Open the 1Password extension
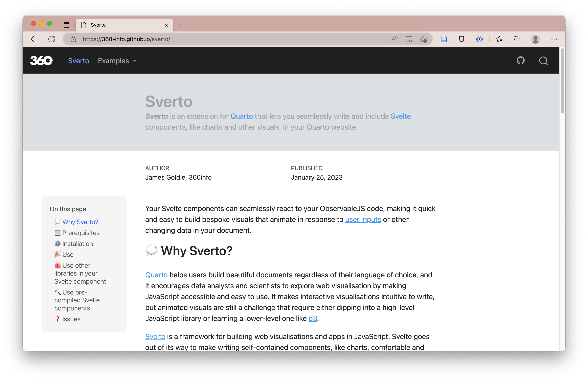The image size is (588, 381). click(x=479, y=39)
